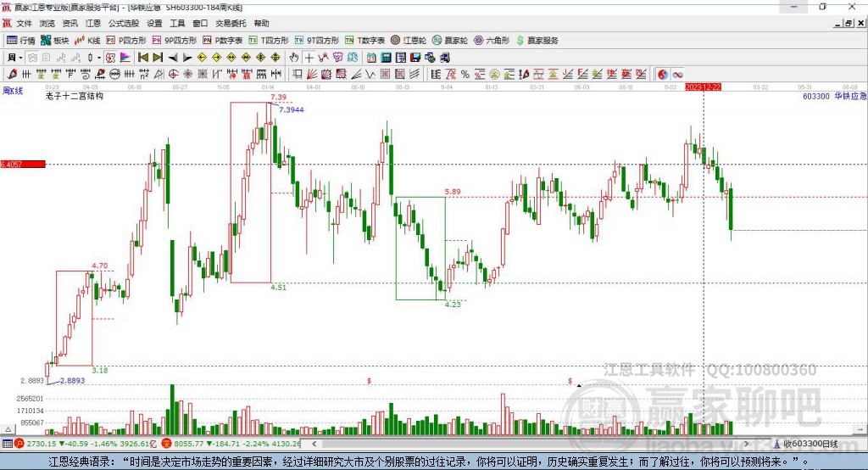Toggle the 权 adjustment icon
This screenshot has height=470, width=868.
111,58
